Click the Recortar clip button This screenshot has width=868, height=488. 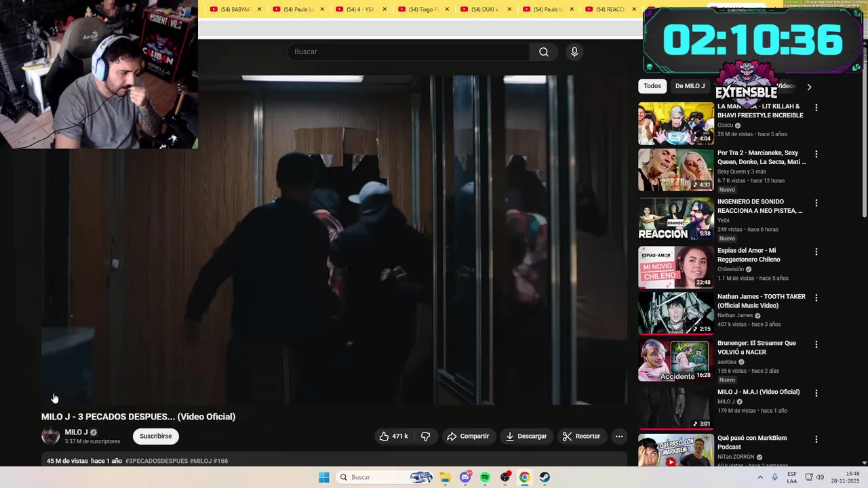[x=582, y=436]
